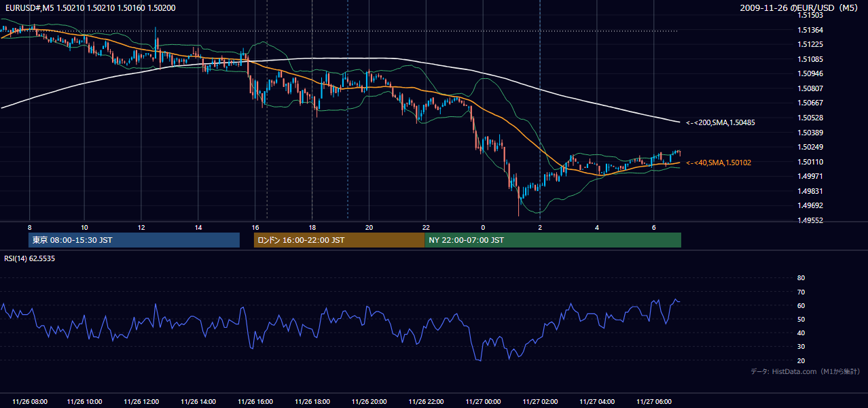
Task: Click hour tick 0 under the price chart
Action: coord(483,227)
